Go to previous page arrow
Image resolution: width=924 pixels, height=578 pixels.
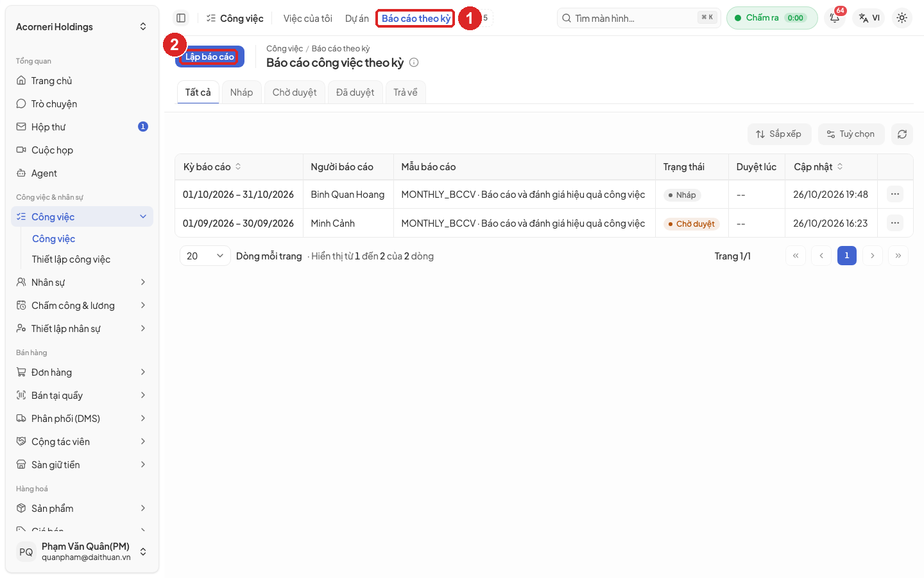[x=821, y=256]
